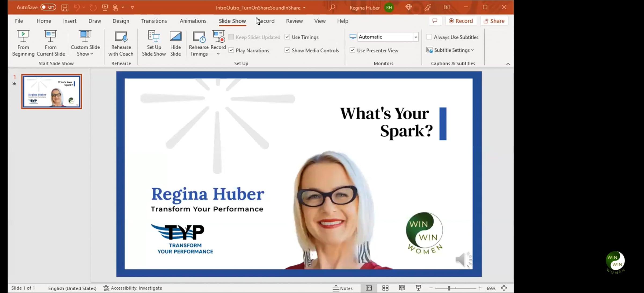Switch to the Animations tab

[x=193, y=21]
